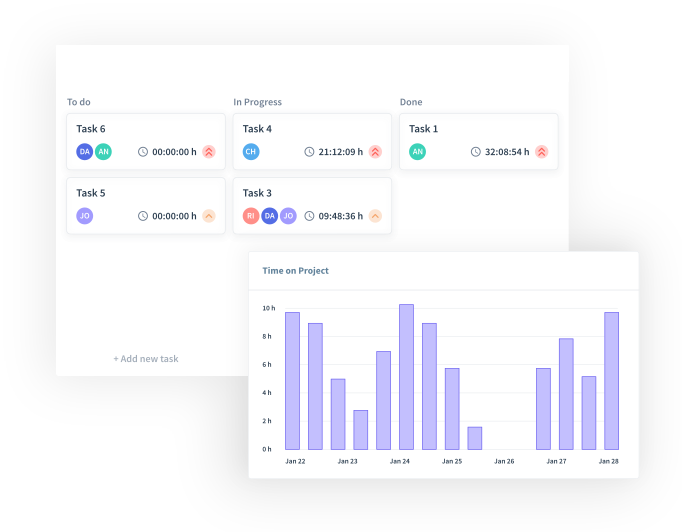Click the To do column header
This screenshot has height=532, width=682.
79,102
